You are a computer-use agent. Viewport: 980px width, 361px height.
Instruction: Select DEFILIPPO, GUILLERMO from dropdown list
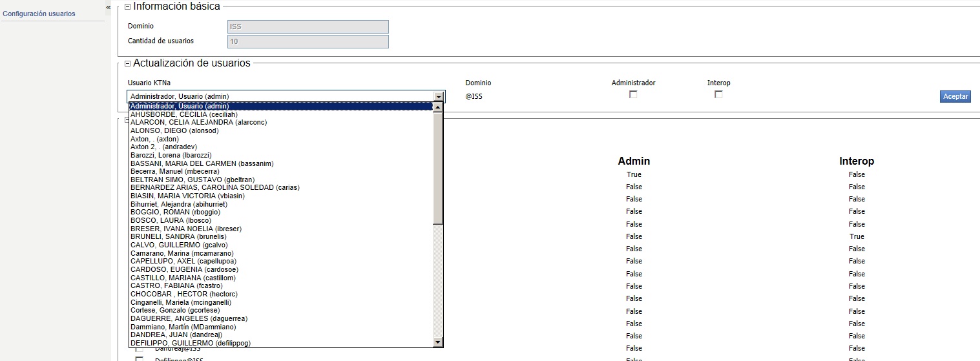point(190,343)
